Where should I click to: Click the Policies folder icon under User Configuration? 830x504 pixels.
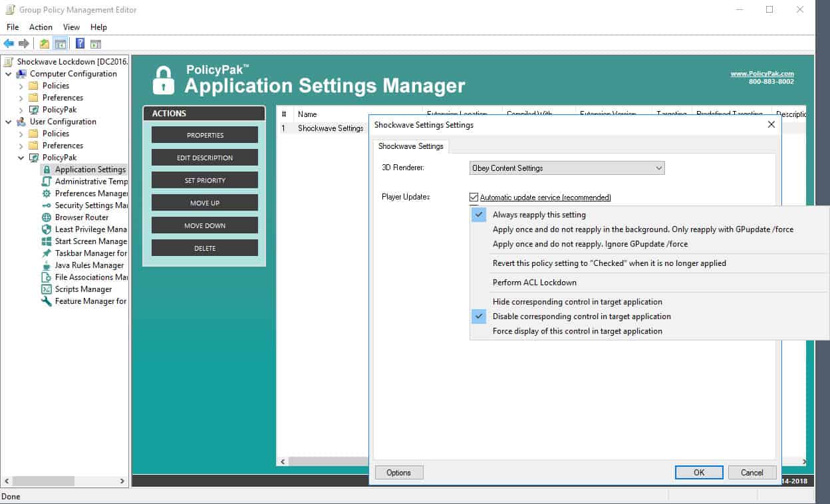tap(34, 134)
